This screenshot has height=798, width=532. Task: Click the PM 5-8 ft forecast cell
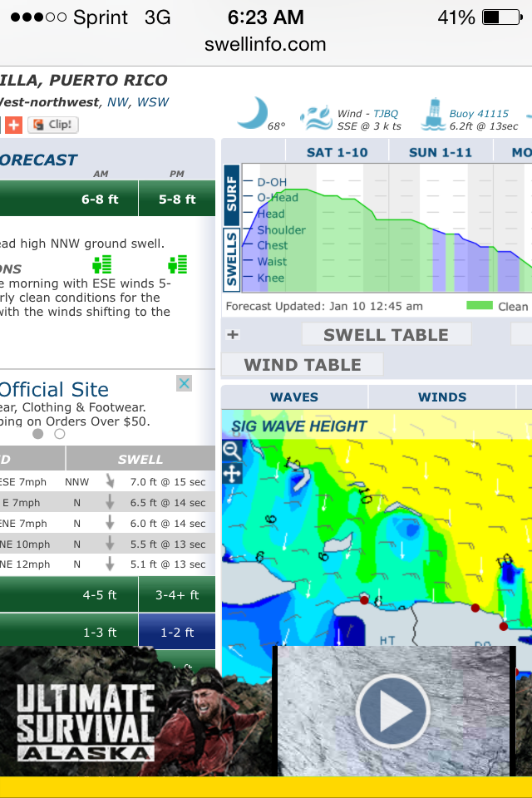tap(177, 199)
